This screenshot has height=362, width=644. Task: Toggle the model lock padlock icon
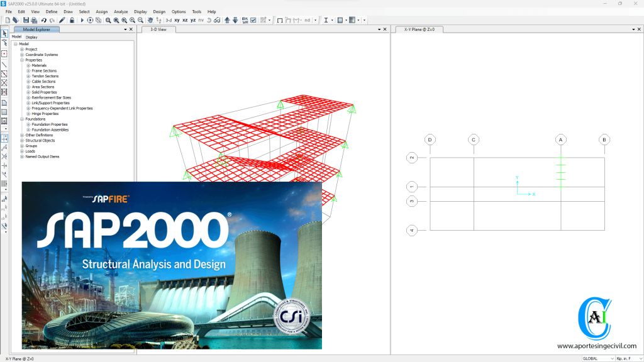click(x=72, y=19)
